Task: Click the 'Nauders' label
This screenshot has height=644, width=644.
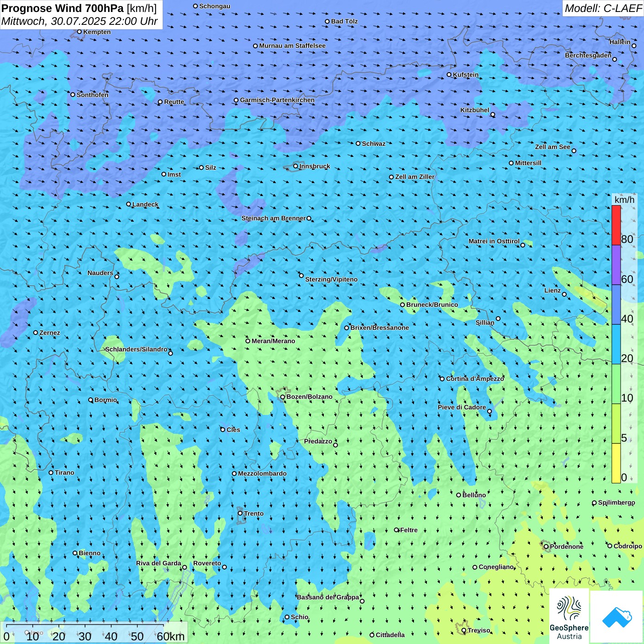Action: pyautogui.click(x=100, y=273)
